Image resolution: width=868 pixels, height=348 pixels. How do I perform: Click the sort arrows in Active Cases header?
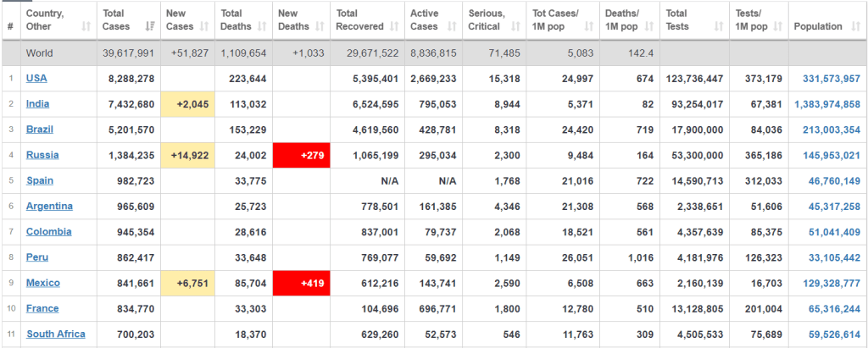tap(452, 27)
